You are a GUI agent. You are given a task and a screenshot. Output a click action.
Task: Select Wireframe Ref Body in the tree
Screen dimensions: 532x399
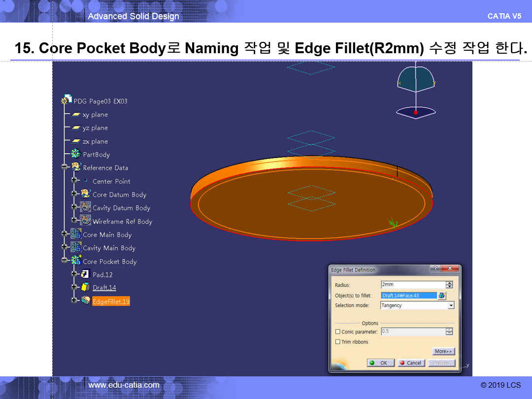122,221
